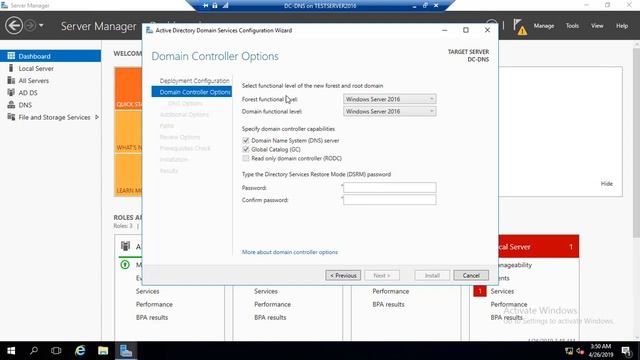Click the Server Manager back arrow
Viewport: 640px width, 360px height.
click(x=14, y=26)
